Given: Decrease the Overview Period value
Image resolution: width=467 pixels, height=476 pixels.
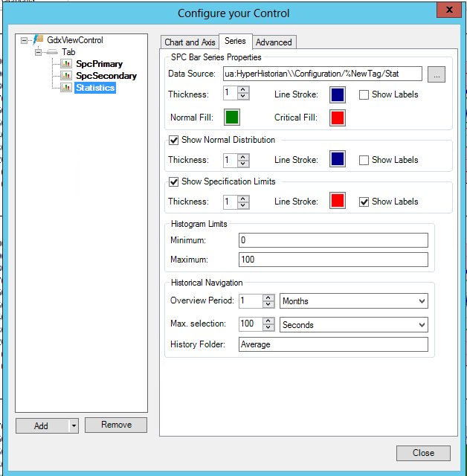Looking at the screenshot, I should point(268,305).
